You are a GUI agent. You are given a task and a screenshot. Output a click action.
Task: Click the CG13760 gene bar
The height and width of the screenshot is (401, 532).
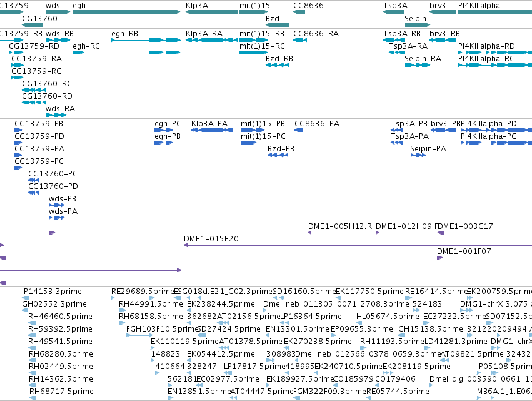[33, 25]
